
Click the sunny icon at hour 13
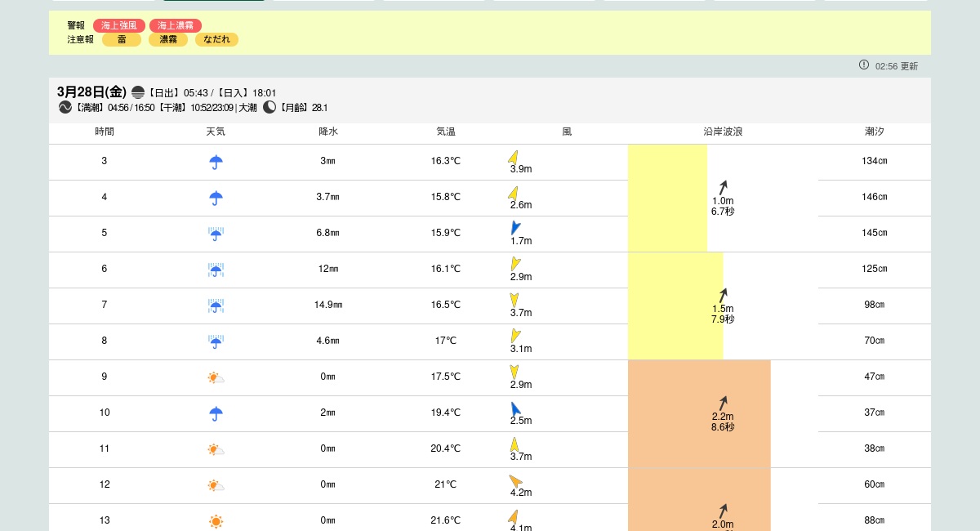click(216, 521)
